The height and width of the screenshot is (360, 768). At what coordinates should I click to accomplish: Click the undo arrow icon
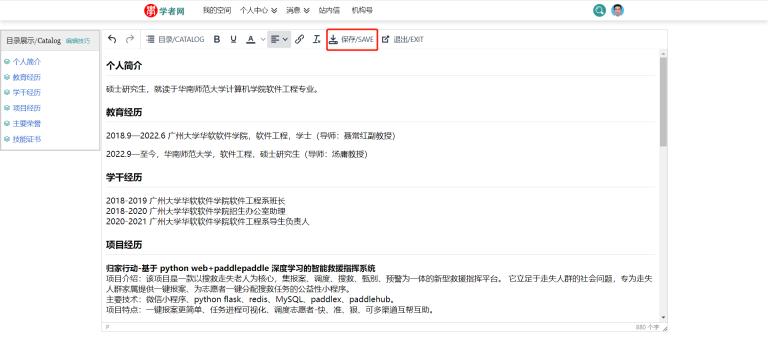112,39
